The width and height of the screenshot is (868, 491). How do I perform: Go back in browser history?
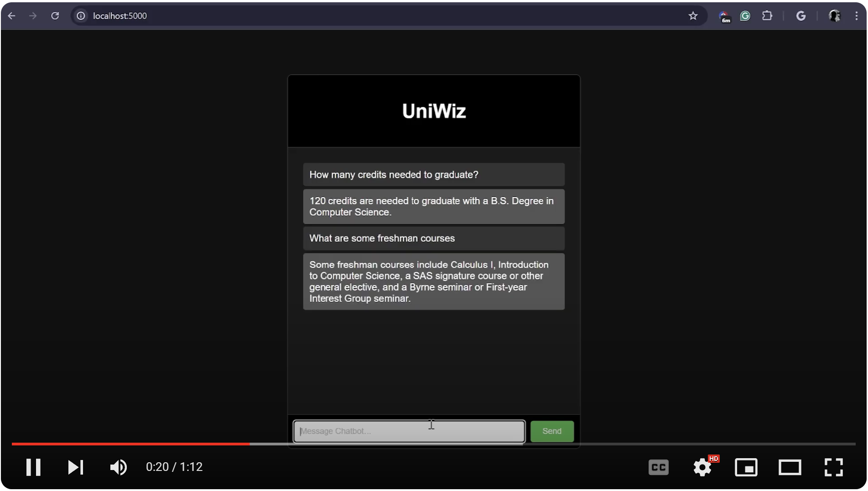pos(12,16)
